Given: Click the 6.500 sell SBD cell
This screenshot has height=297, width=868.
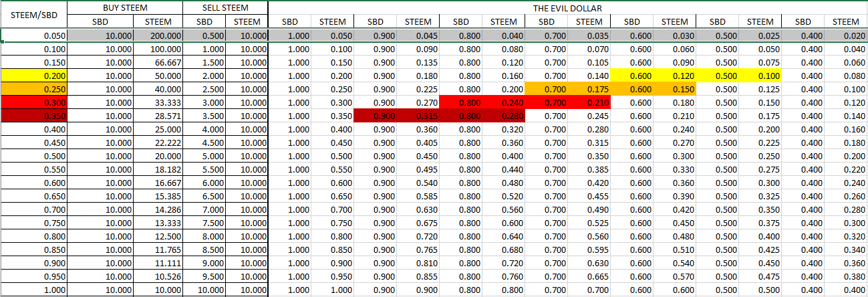Looking at the screenshot, I should coord(204,196).
